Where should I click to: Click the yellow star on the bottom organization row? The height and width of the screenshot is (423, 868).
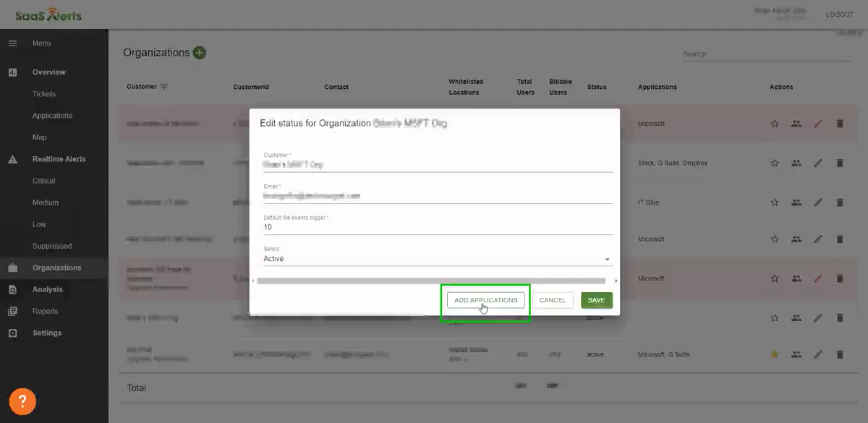pyautogui.click(x=775, y=354)
